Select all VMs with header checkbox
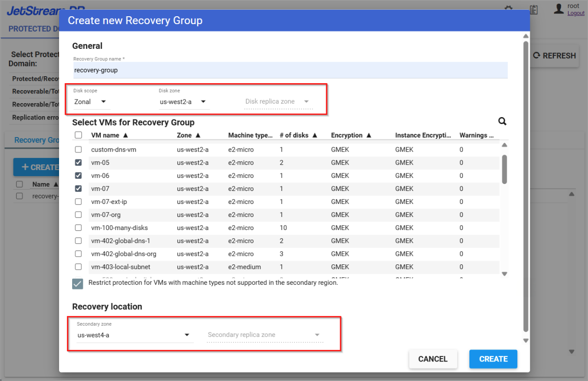Image resolution: width=588 pixels, height=381 pixels. 79,135
